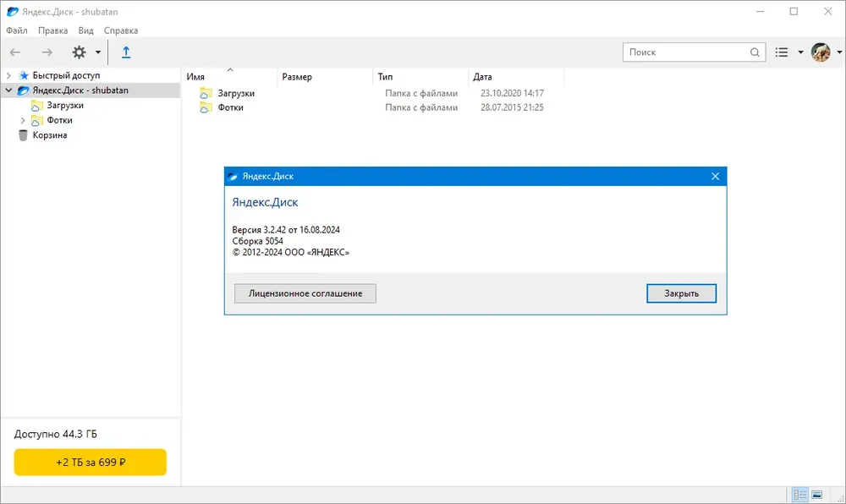
Task: Close the Яндекс.Диск about dialog with X
Action: pos(715,176)
